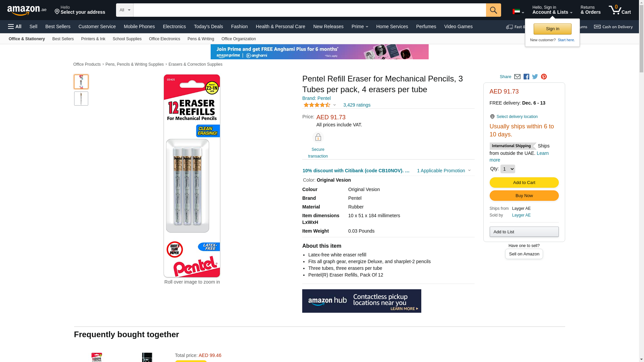Expand the 1 Applicable Promotion section
This screenshot has width=644, height=362.
[x=443, y=171]
